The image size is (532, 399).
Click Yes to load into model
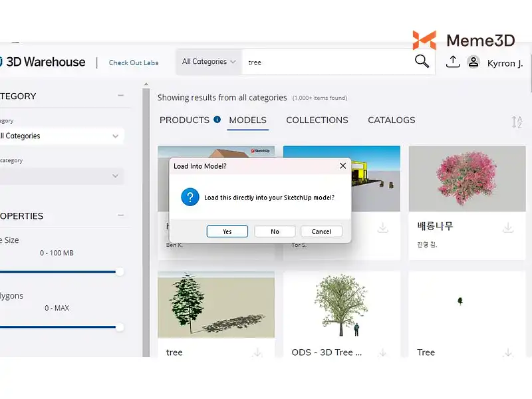tap(227, 231)
